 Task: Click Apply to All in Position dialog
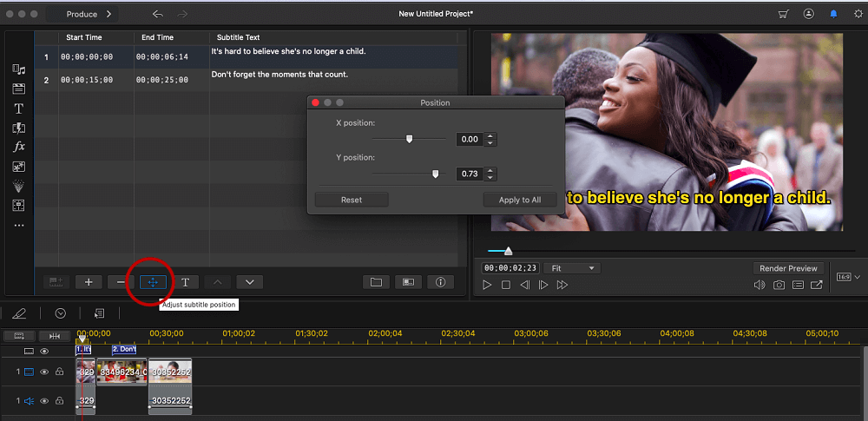tap(520, 200)
